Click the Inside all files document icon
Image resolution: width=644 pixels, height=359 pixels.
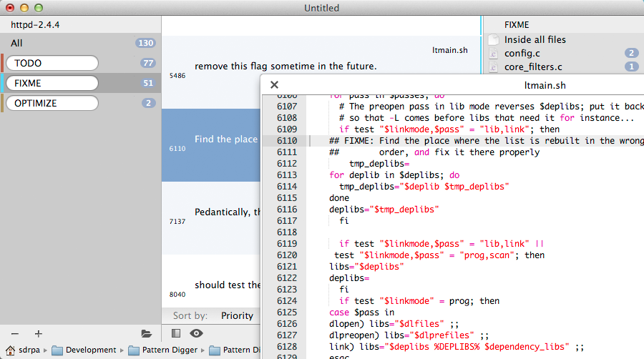point(493,40)
